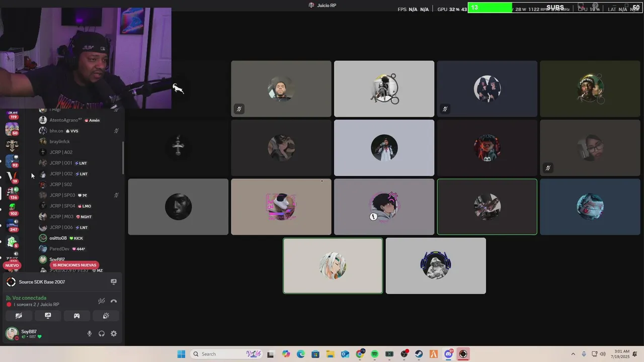
Task: Click the voice user list scrollbar
Action: (123, 158)
